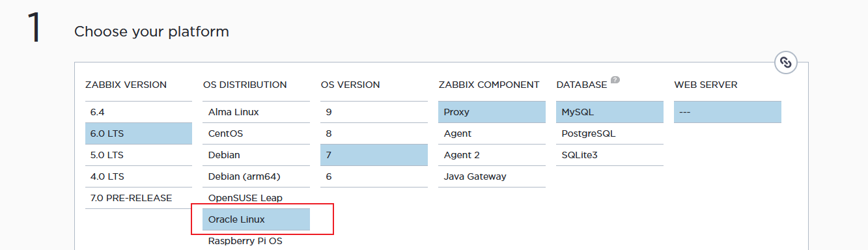
Task: Choose Raspberry Pi OS distribution
Action: 257,241
